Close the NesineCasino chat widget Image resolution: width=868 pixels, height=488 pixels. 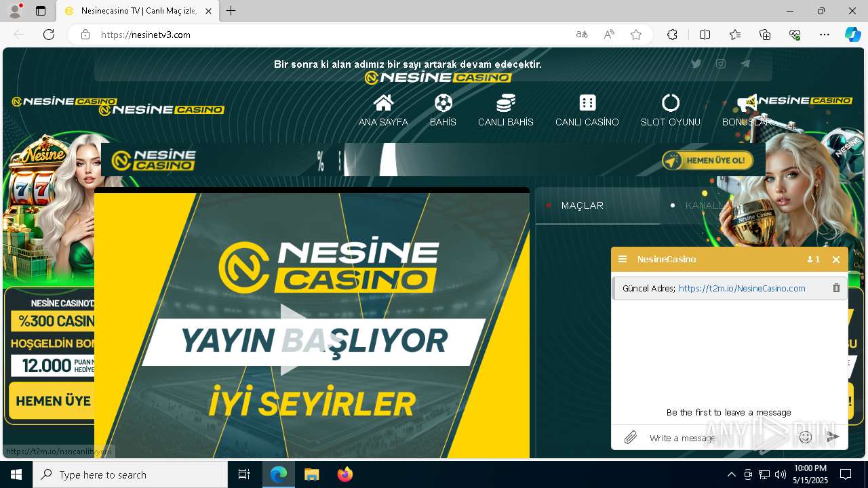(836, 260)
